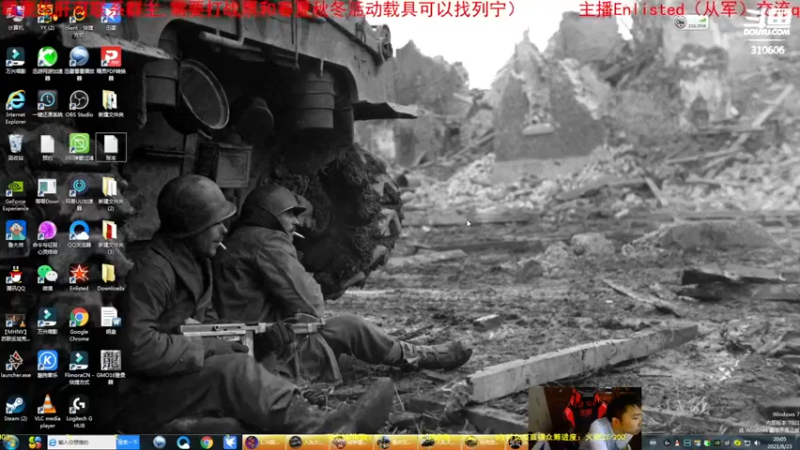Open the colorful clover icon beside Start
The image size is (800, 450).
point(35,442)
